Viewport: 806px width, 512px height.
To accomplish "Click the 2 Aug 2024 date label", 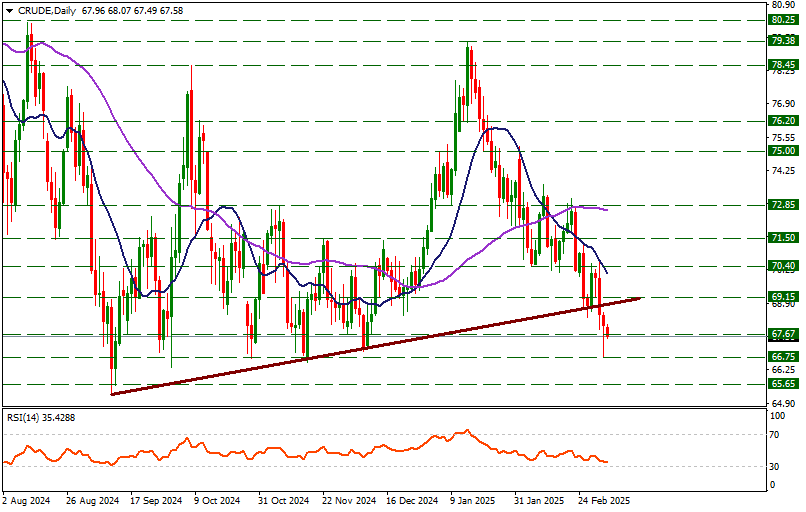I will (26, 501).
